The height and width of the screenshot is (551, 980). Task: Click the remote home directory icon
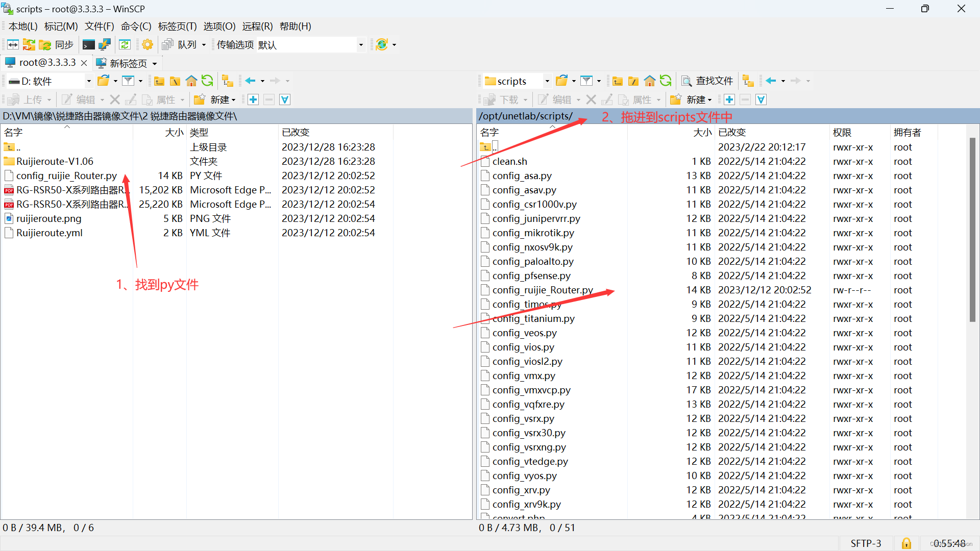650,81
